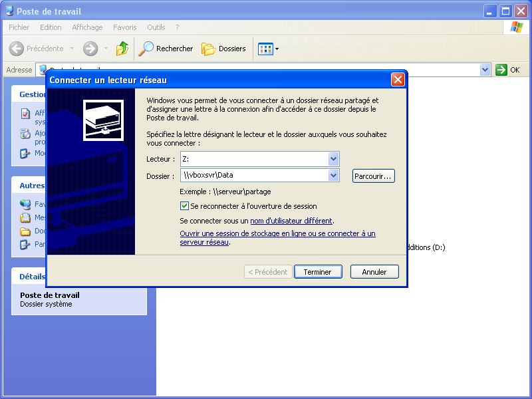Image resolution: width=532 pixels, height=399 pixels.
Task: Click the Parcourir... browse button
Action: (373, 176)
